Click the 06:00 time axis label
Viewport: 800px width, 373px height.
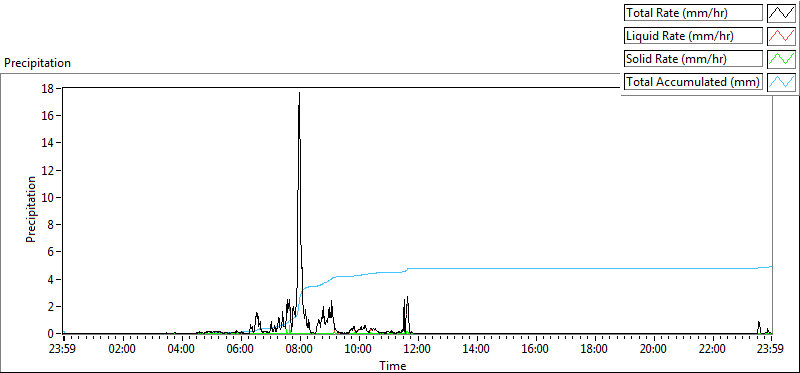click(x=241, y=350)
